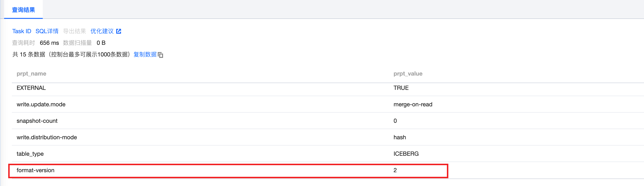Click the ICEBERG value cell
This screenshot has height=186, width=644.
point(406,154)
